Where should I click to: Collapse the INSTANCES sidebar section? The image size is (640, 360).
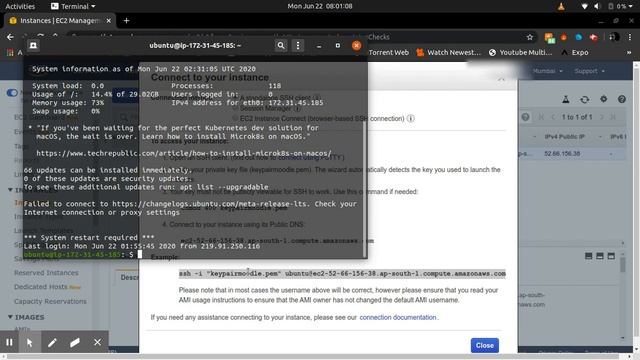[x=10, y=190]
